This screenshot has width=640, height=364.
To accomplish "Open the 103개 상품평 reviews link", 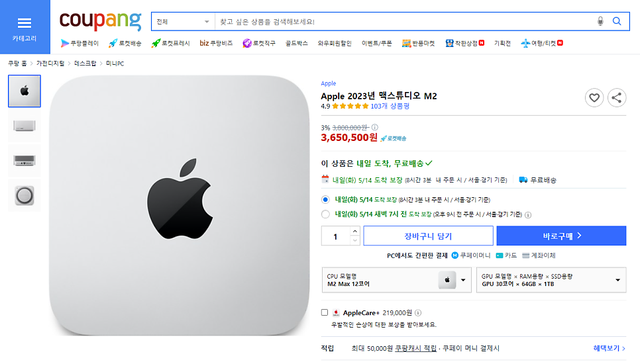I will (x=390, y=107).
